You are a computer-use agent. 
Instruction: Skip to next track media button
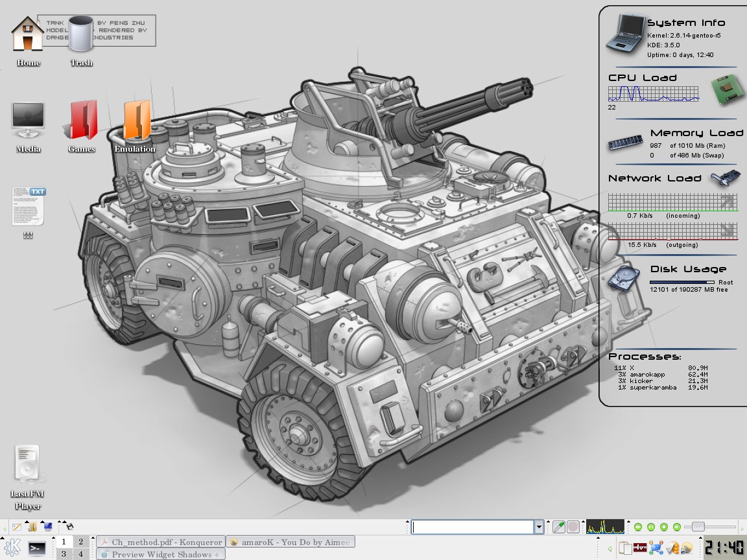[x=676, y=527]
